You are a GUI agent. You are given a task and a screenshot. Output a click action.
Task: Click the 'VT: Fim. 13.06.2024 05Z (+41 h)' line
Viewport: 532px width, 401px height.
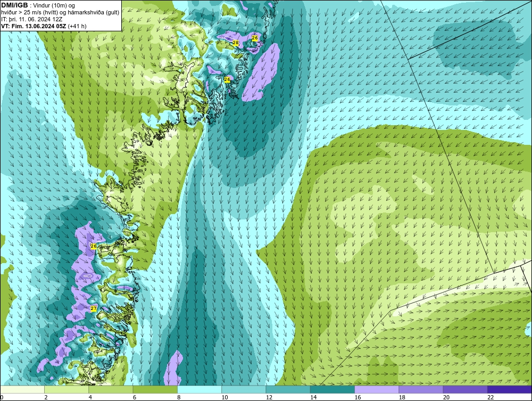[44, 26]
